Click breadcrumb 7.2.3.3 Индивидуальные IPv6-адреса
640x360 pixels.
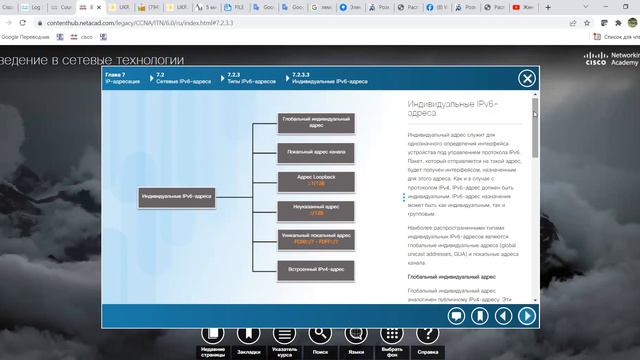tap(330, 78)
